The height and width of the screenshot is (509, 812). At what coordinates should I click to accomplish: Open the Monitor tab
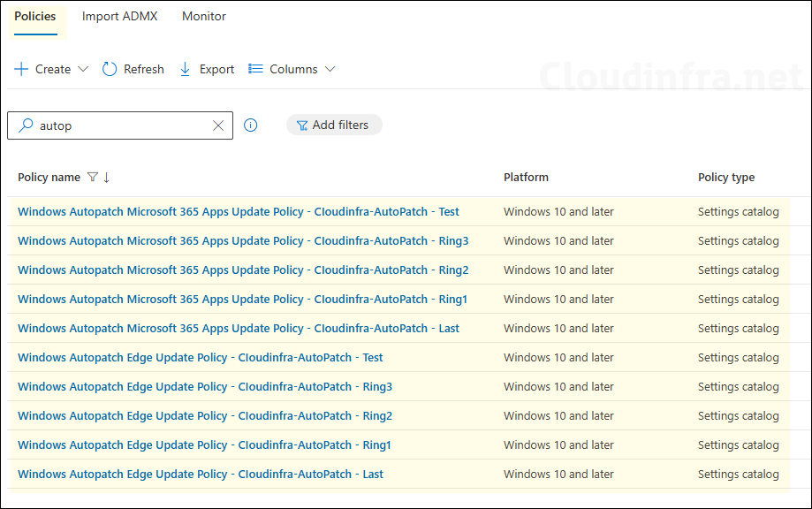click(x=204, y=16)
